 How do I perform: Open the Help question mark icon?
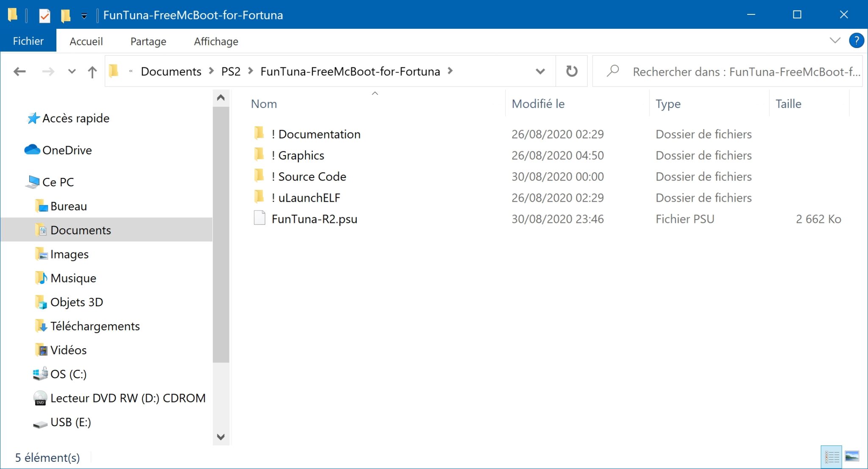click(856, 41)
